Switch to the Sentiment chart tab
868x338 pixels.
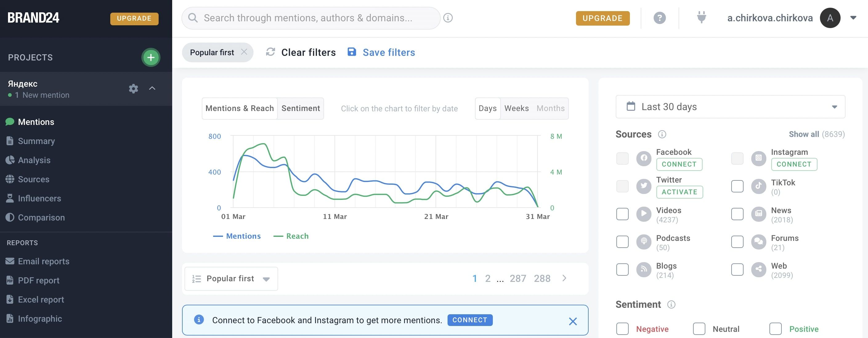click(300, 108)
